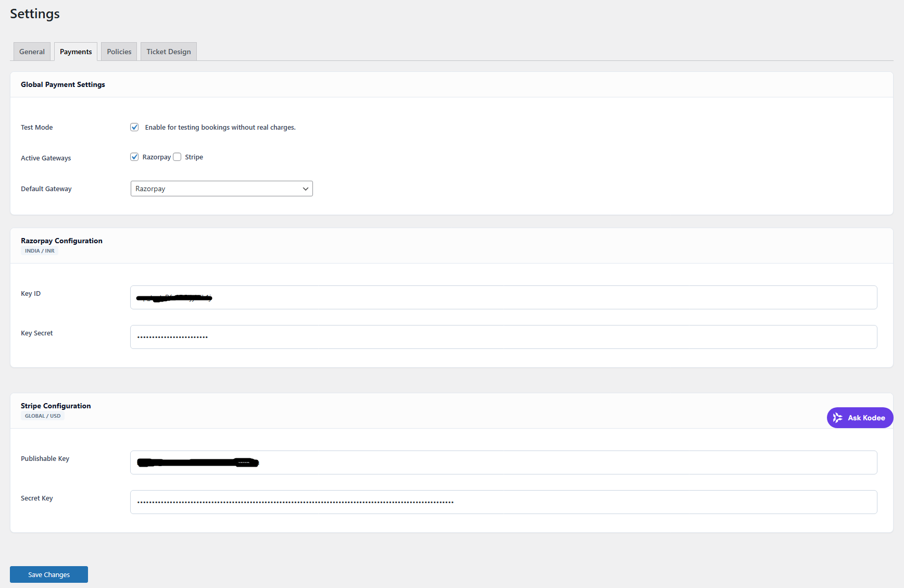Select Razorpay from the gateway selector

[221, 188]
